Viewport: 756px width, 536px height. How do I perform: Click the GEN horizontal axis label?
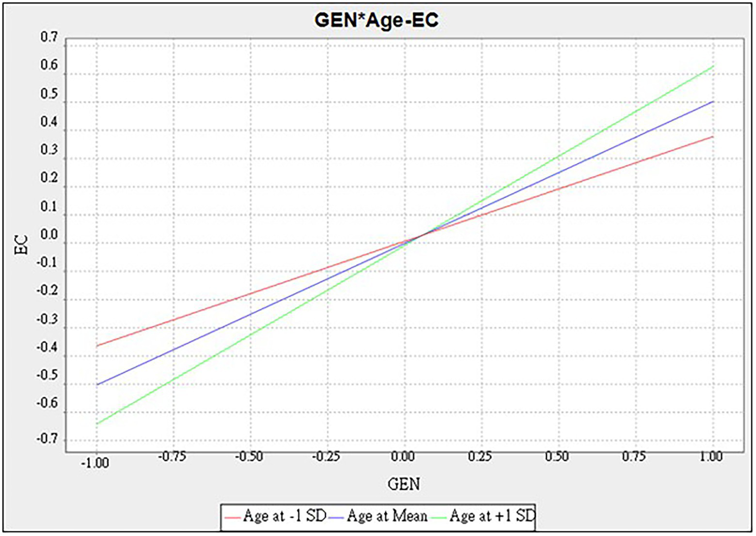404,484
